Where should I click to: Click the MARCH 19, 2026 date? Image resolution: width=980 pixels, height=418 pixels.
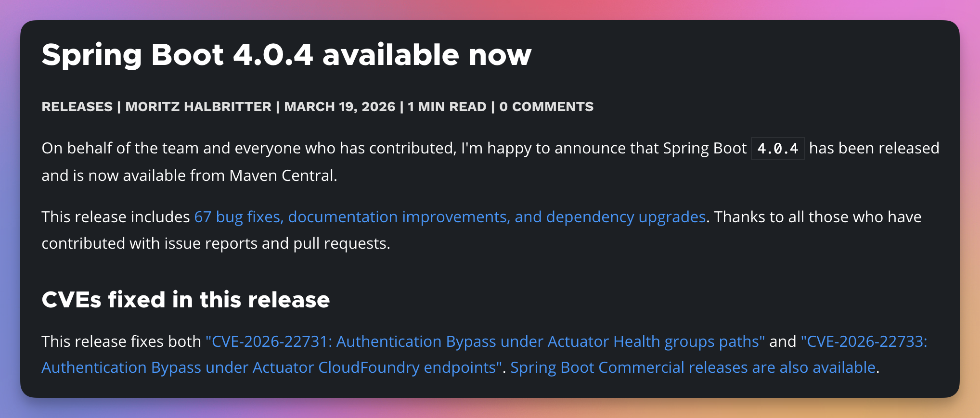pos(339,107)
